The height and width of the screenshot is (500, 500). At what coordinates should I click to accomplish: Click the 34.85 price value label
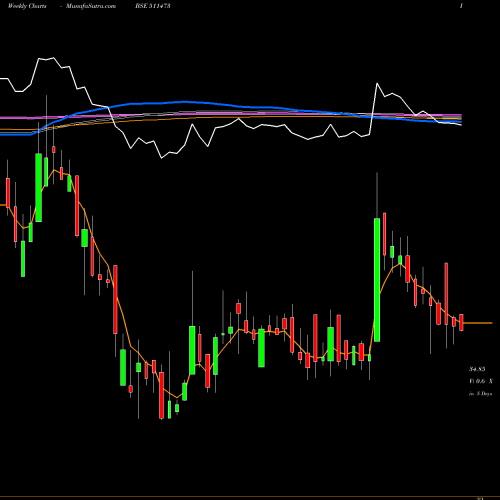pos(477,369)
